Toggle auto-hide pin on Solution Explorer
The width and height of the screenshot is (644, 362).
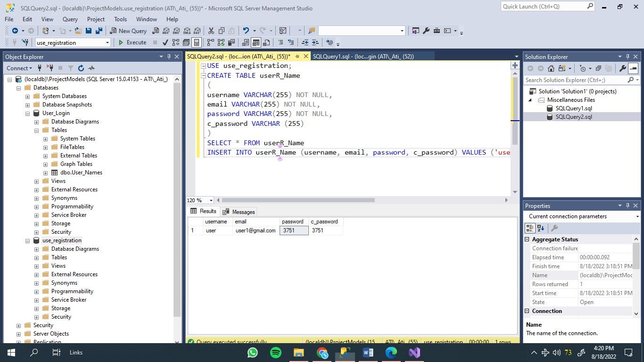pyautogui.click(x=627, y=57)
